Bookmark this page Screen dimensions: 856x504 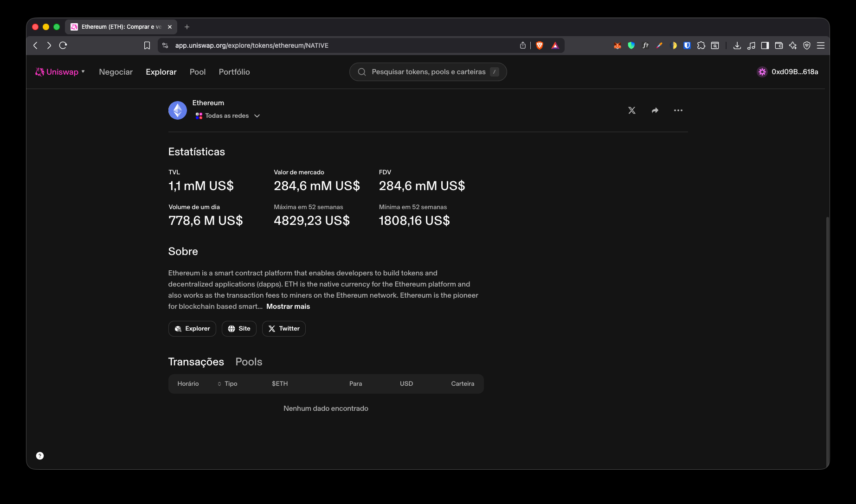coord(147,45)
